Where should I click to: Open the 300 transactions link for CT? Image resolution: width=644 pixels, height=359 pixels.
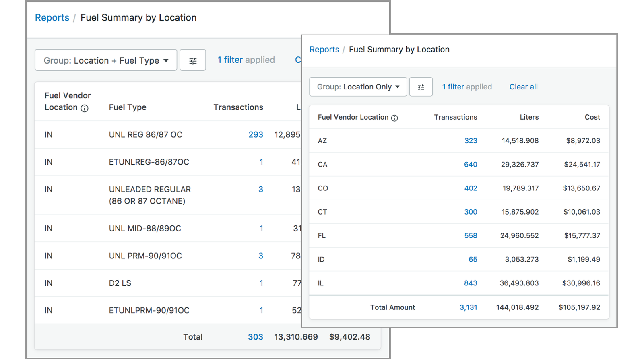(x=471, y=212)
